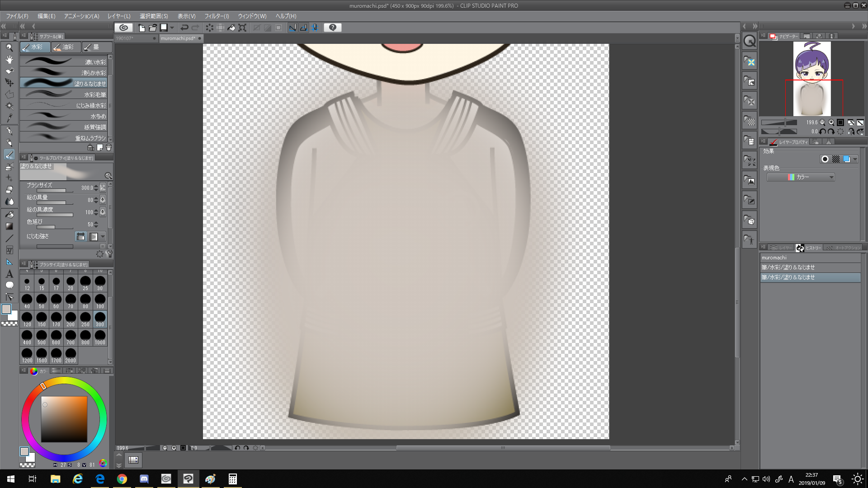Open Clip Studio launcher icon
Screen dimensions: 868x488
click(123, 28)
